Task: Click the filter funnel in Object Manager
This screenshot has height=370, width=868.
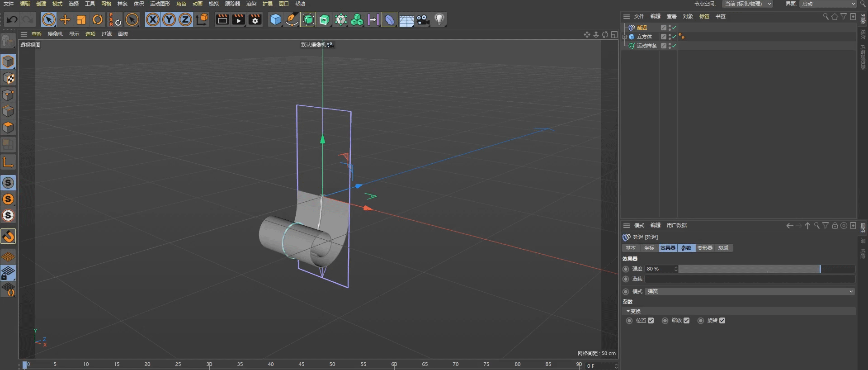Action: click(844, 16)
